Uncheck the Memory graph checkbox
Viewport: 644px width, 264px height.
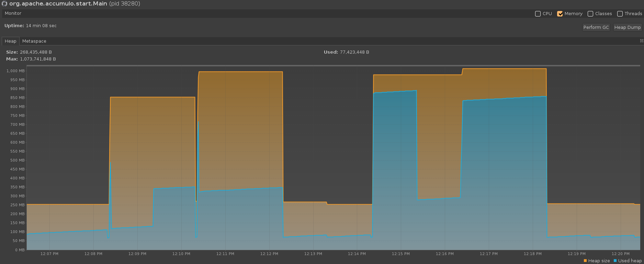click(x=560, y=14)
